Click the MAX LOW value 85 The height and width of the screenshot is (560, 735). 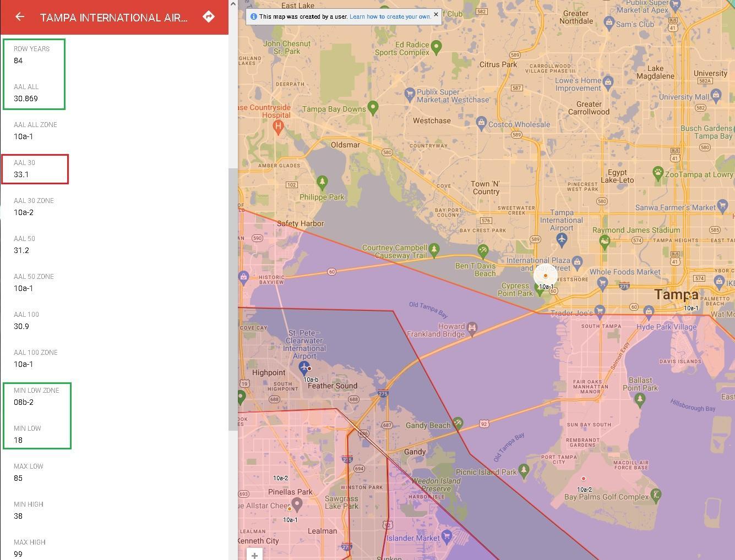(18, 478)
